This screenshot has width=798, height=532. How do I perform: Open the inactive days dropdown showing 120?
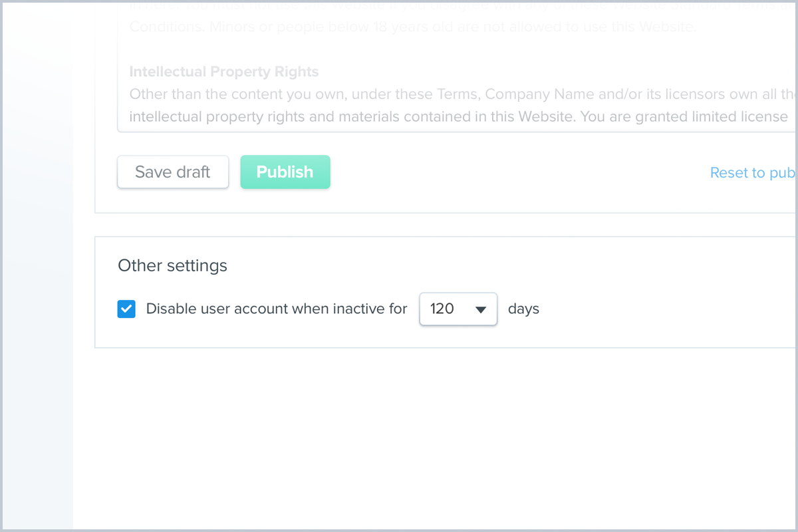(458, 309)
